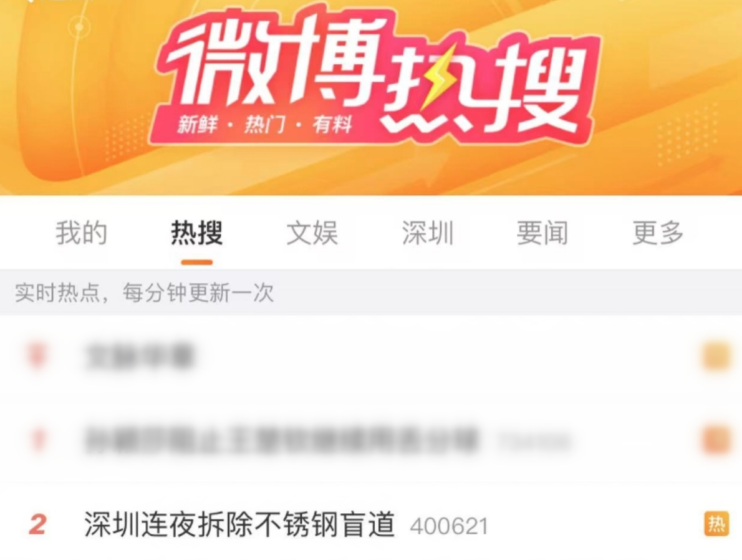The width and height of the screenshot is (742, 560).
Task: Tap the red badge on second blurred row
Action: [716, 440]
